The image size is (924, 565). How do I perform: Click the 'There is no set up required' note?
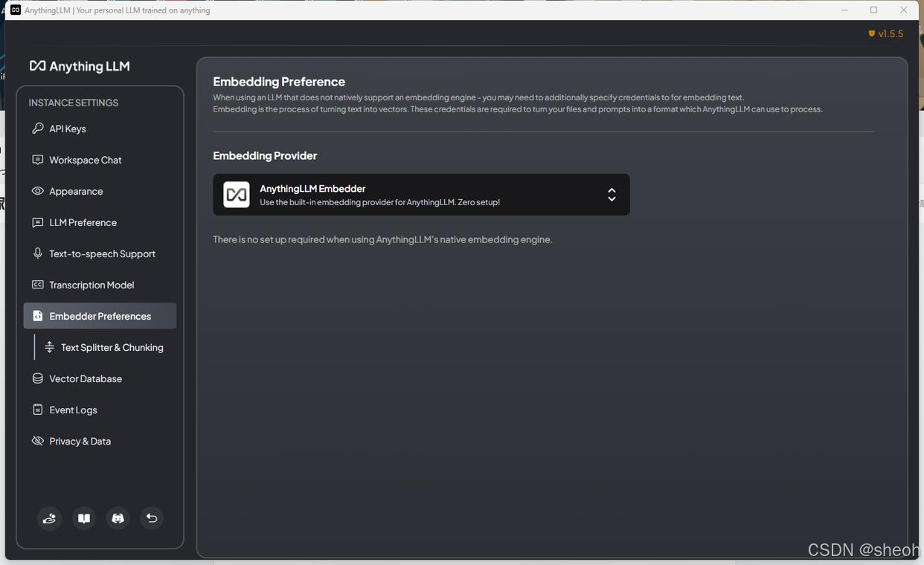click(382, 239)
